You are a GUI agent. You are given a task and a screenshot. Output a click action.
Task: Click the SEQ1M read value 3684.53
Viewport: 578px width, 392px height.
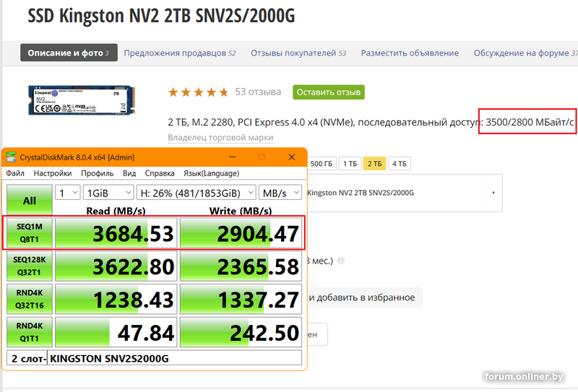coord(116,233)
